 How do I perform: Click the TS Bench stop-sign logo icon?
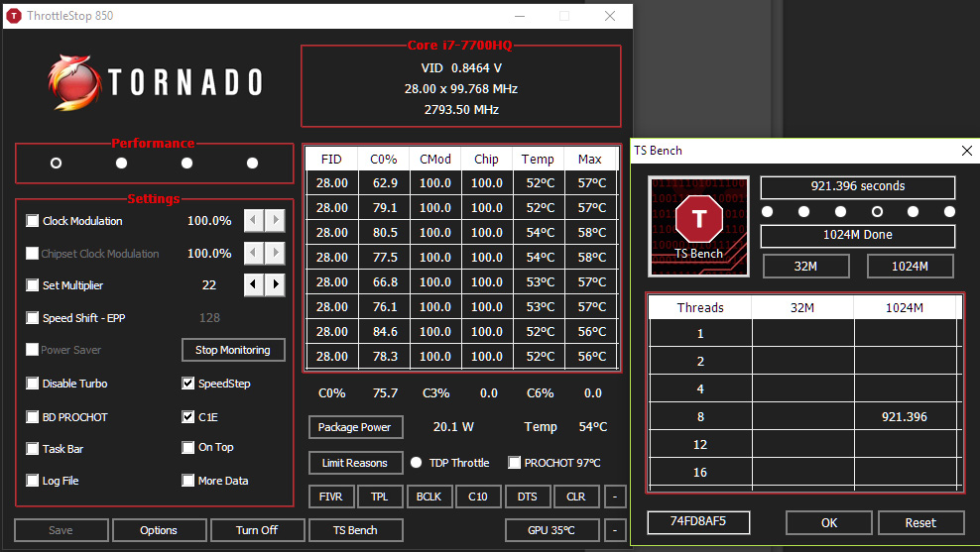click(x=698, y=226)
